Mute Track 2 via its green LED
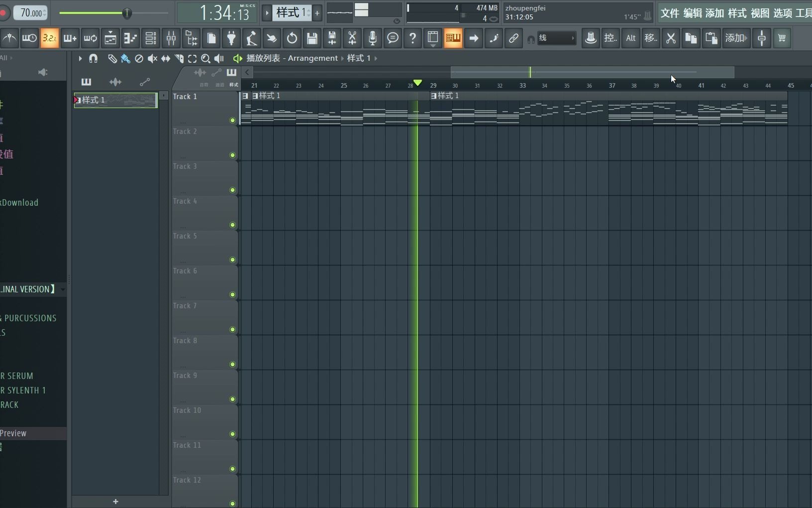The height and width of the screenshot is (508, 812). point(232,155)
